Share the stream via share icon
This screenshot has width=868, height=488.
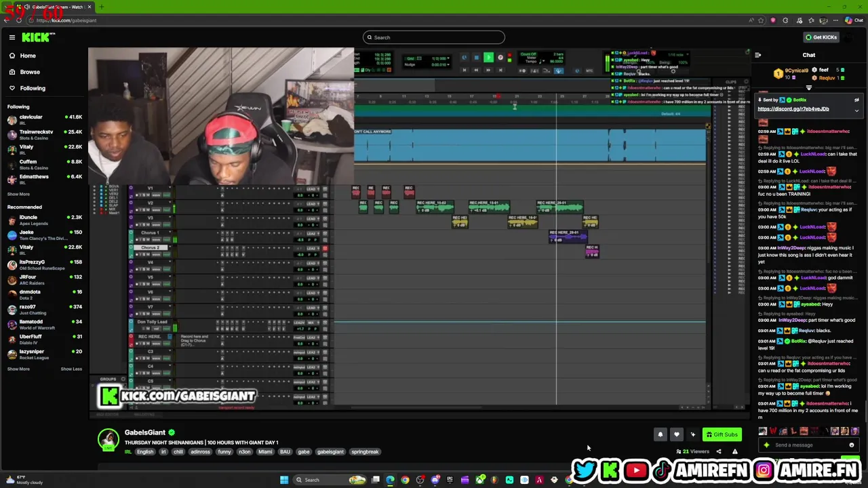tap(719, 451)
